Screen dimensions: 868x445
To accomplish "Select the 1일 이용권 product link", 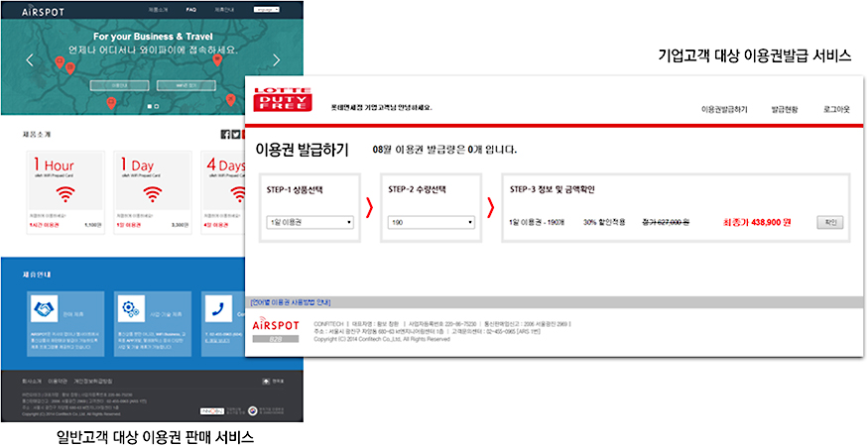I will (128, 226).
